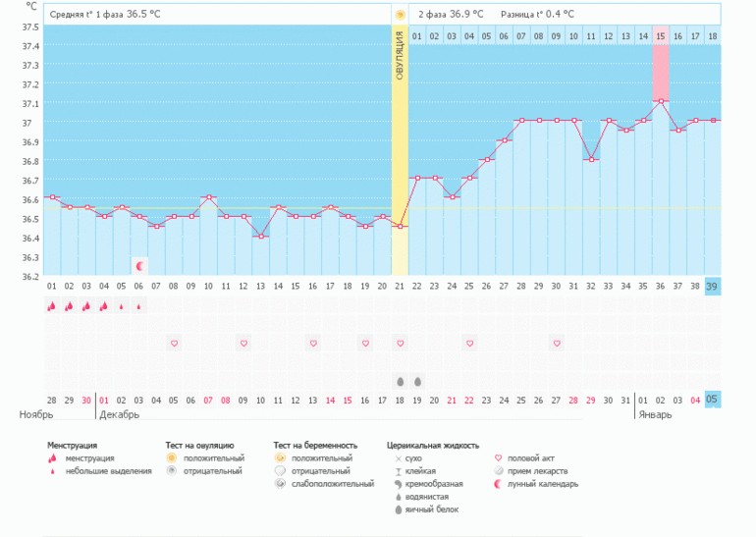
Task: Click the lunar calendar icon on day 06
Action: tap(139, 266)
